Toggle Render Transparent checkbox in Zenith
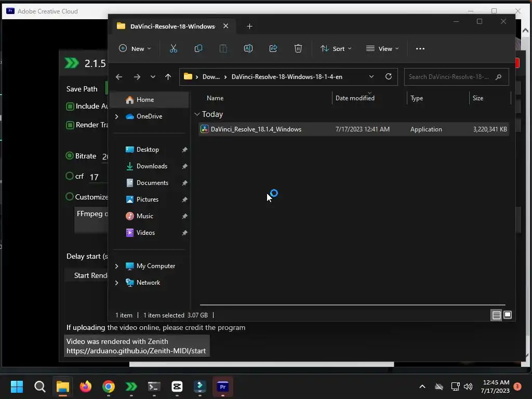 click(x=70, y=125)
